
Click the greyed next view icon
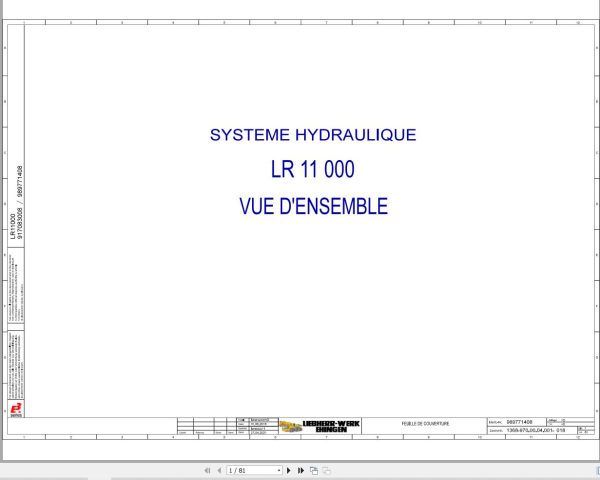click(x=326, y=470)
